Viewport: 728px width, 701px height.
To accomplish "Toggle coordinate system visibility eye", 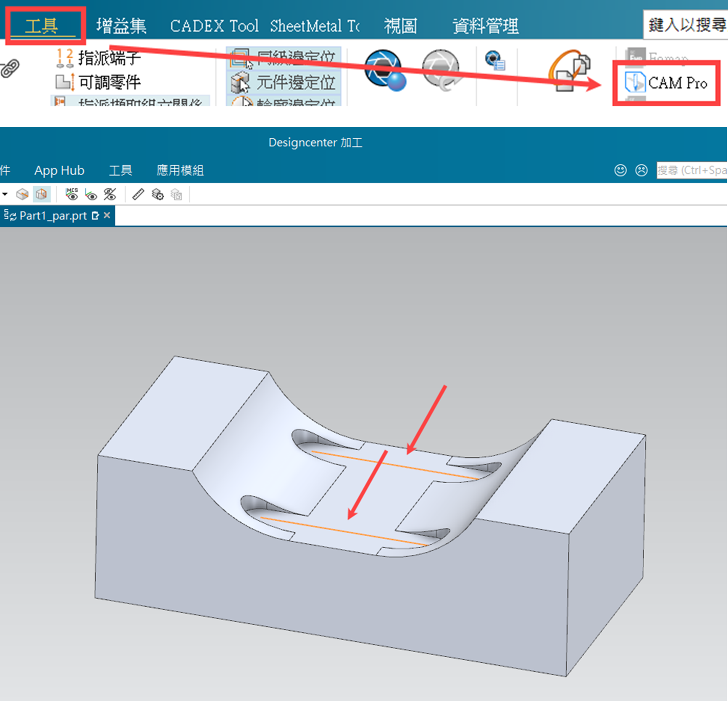I will click(91, 195).
